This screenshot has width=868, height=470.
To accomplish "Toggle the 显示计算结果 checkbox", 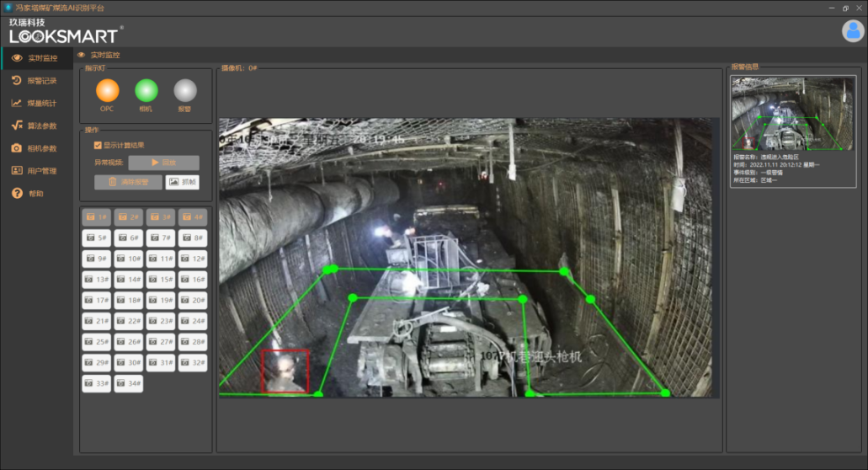I will pos(98,146).
